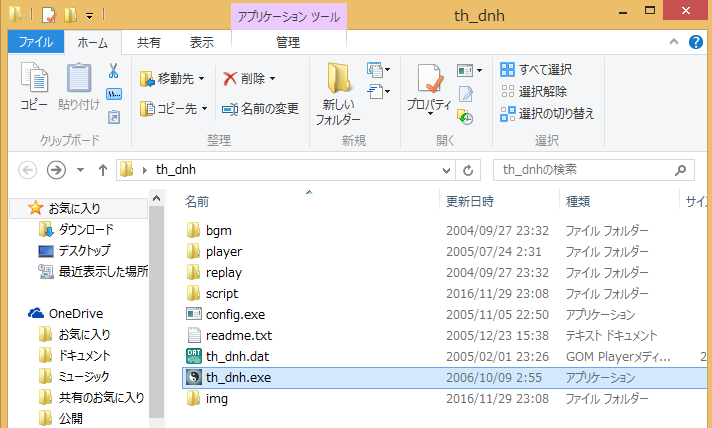
Task: Open the Easy access dropdown in New group
Action: (x=378, y=92)
